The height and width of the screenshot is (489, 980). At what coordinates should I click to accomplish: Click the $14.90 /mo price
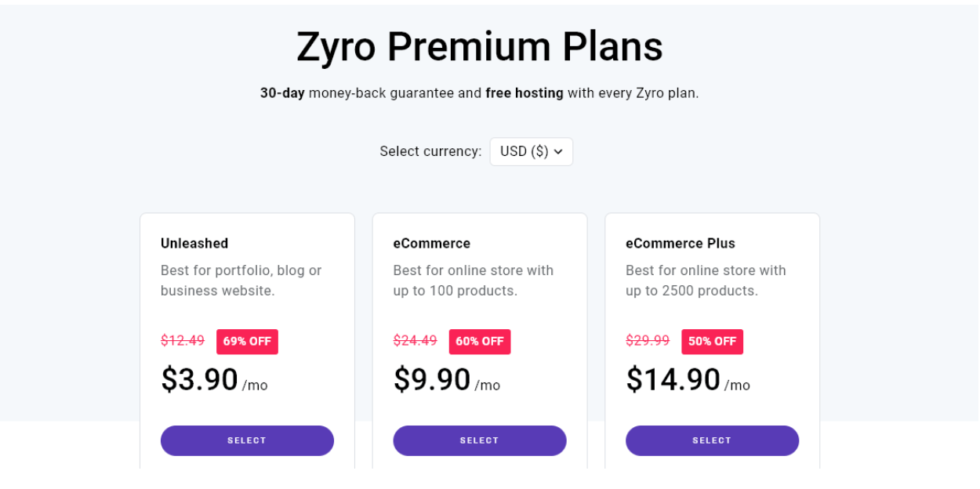pos(688,380)
